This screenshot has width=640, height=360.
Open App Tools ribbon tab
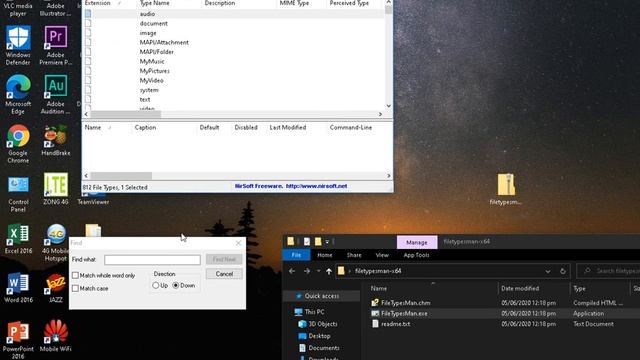(x=416, y=255)
